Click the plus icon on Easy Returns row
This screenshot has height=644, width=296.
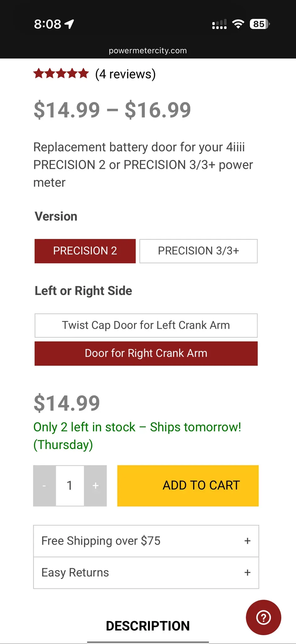(x=247, y=573)
